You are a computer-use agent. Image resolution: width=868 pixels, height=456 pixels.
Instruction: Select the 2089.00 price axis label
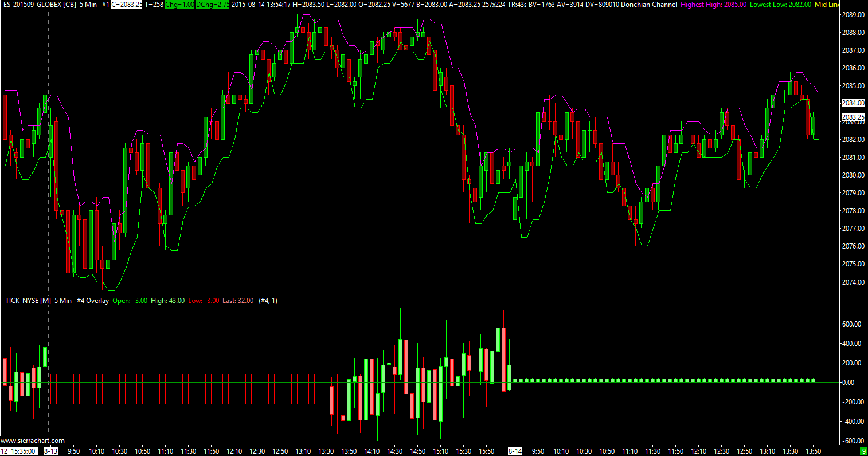click(x=853, y=15)
